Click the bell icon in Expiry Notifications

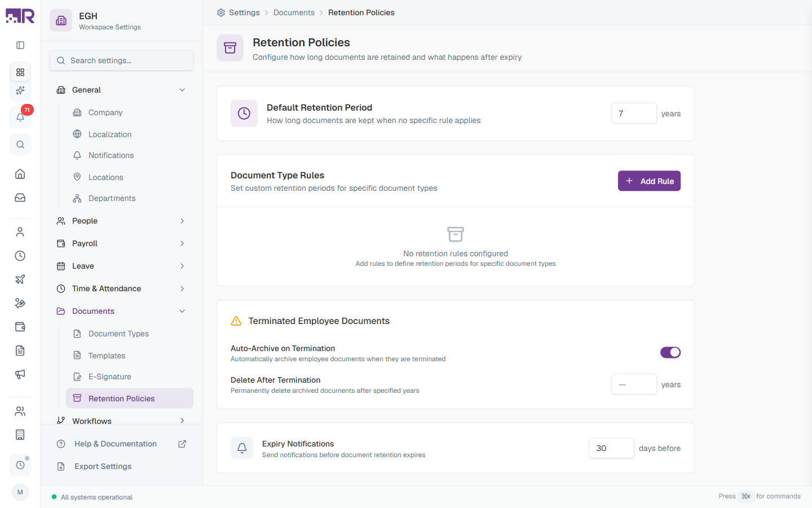pyautogui.click(x=242, y=448)
